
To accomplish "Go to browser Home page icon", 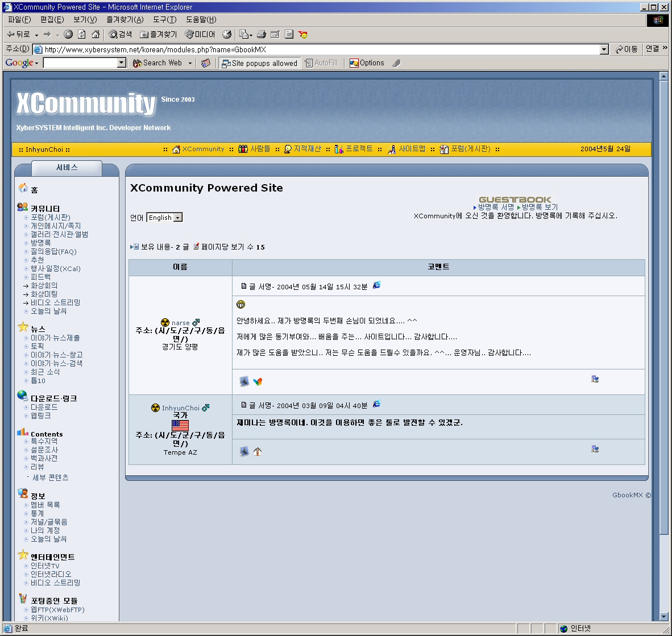I will [x=96, y=34].
